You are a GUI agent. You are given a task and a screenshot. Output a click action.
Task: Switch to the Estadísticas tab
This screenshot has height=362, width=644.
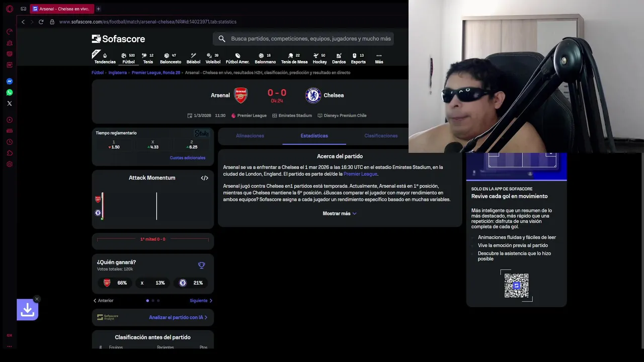pyautogui.click(x=314, y=136)
